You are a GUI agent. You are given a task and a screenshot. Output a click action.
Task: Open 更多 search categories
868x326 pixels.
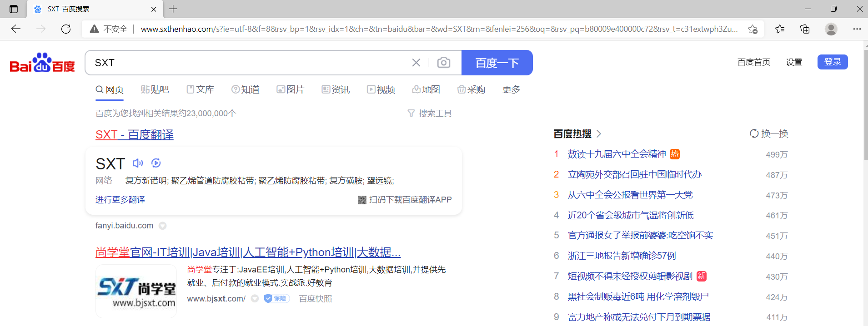coord(511,89)
